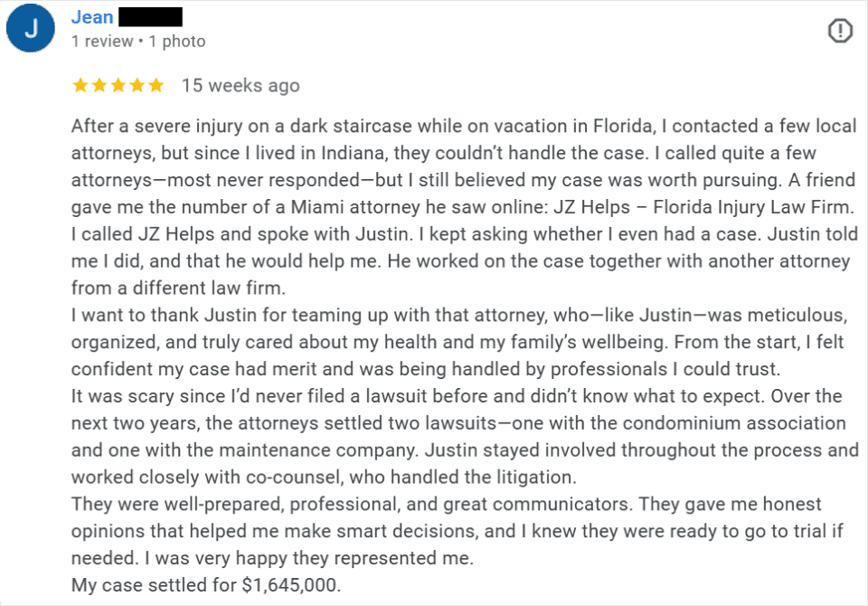The height and width of the screenshot is (606, 868).
Task: Select the first gold rating star
Action: point(81,85)
